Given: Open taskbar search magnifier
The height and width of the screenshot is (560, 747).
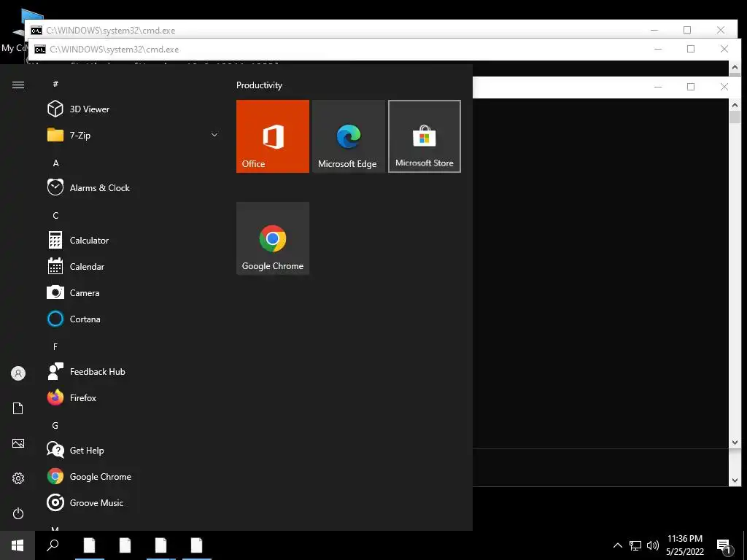Looking at the screenshot, I should (53, 545).
